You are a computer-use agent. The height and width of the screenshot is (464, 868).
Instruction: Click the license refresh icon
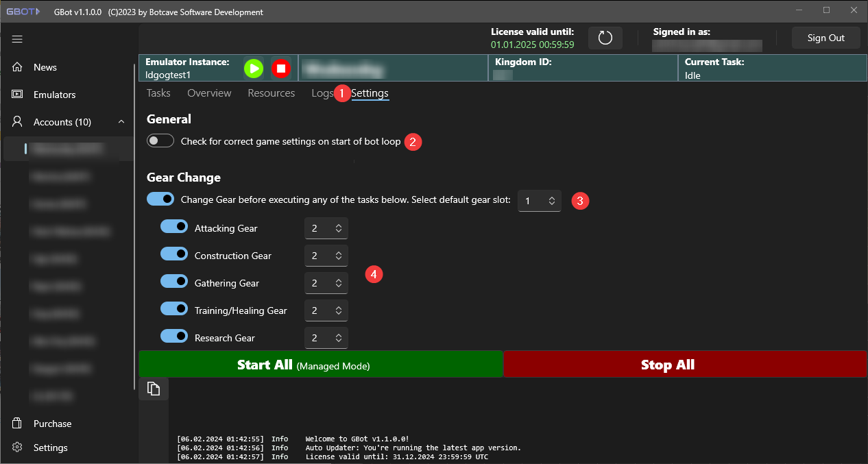point(605,38)
